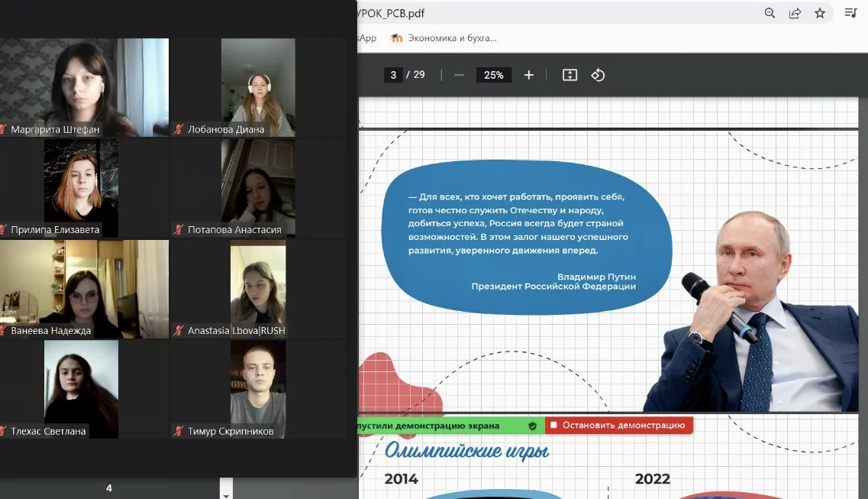Click muted mic icon of Потапова Анастасия
Viewport: 868px width, 499px height.
[178, 230]
